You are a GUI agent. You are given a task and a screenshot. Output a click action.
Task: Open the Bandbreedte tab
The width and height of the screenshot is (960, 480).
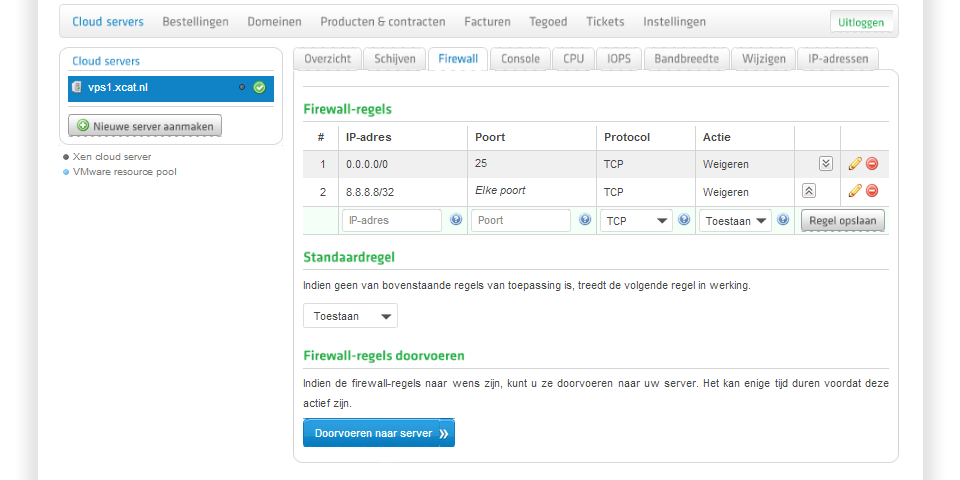686,59
